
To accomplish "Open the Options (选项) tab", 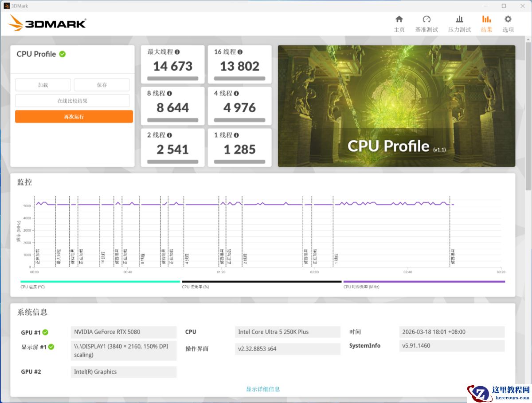I will [x=508, y=24].
